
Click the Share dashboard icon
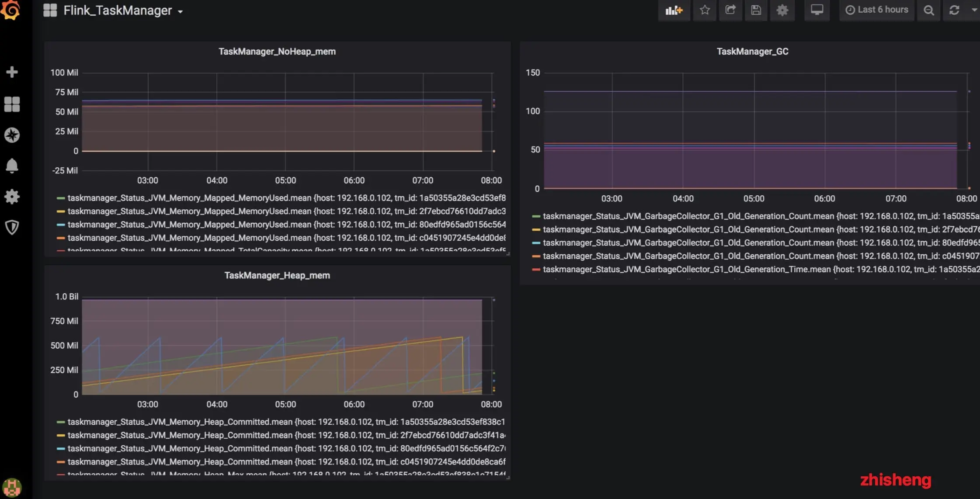(x=730, y=10)
